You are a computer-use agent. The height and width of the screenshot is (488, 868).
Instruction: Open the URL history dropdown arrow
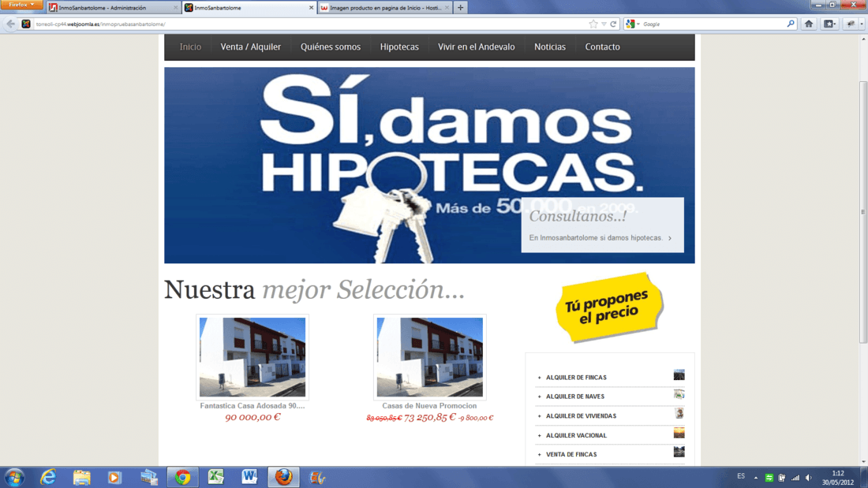tap(604, 24)
